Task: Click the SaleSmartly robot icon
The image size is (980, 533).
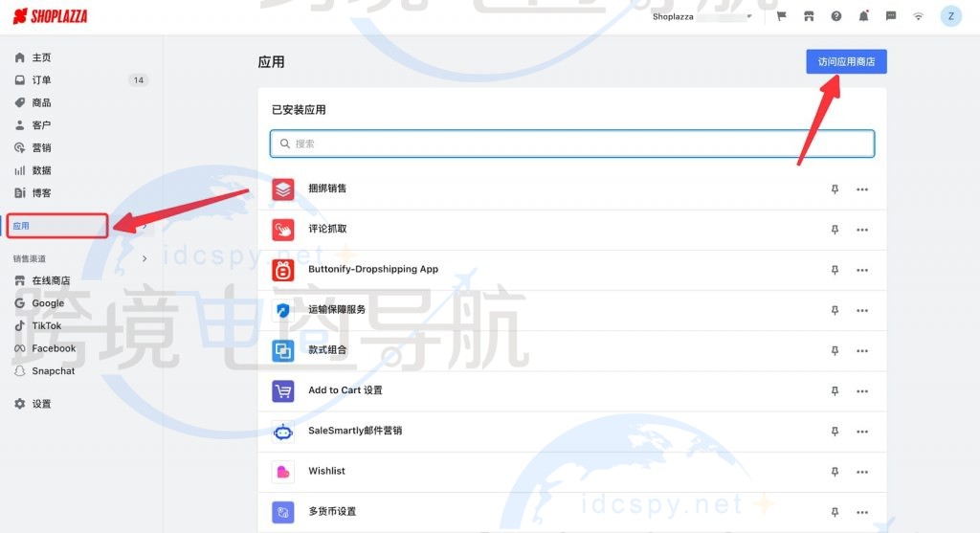Action: (x=283, y=432)
